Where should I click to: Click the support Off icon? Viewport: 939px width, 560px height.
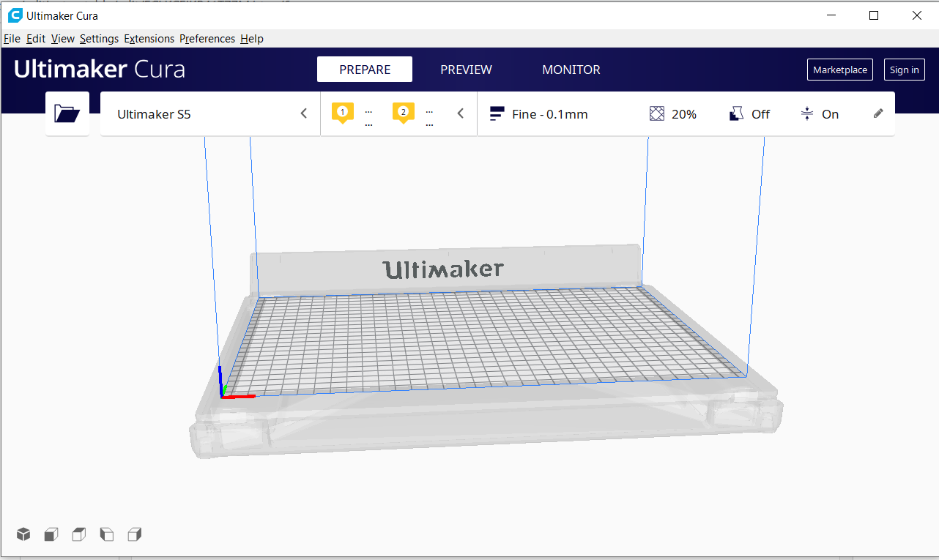pyautogui.click(x=737, y=113)
